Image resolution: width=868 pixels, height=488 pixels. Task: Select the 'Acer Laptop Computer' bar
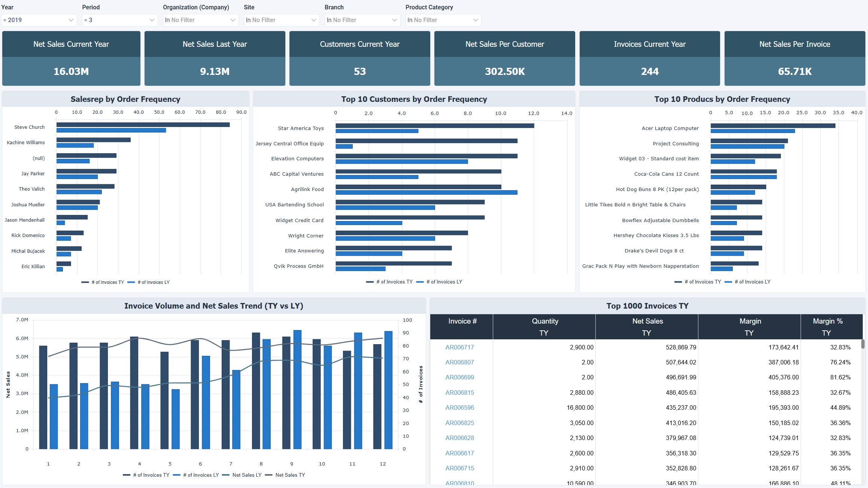point(771,125)
